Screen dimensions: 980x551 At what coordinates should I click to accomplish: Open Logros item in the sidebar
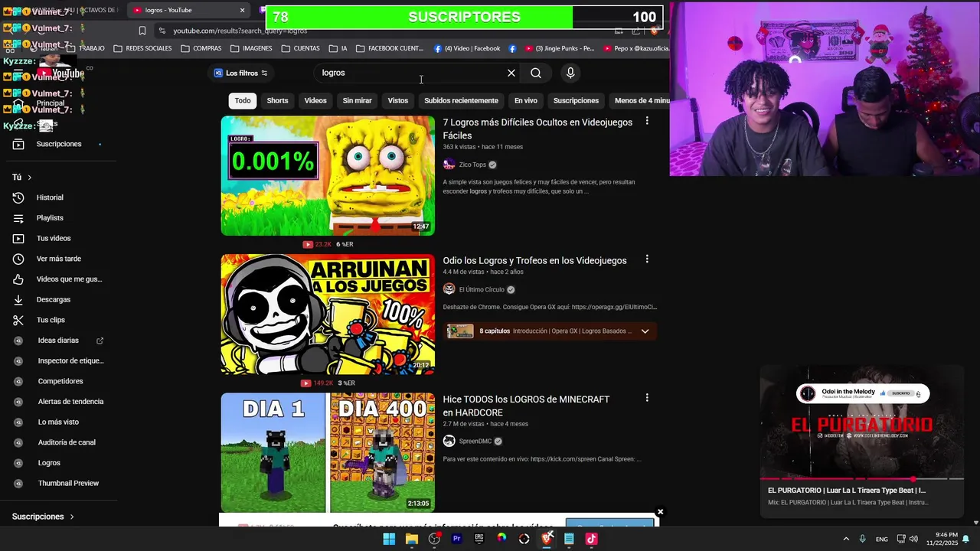49,463
